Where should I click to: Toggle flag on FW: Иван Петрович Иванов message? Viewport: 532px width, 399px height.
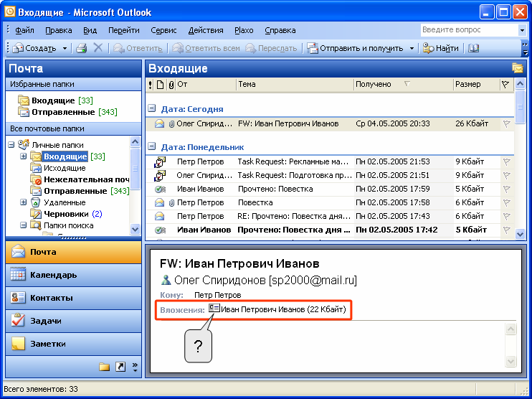506,124
